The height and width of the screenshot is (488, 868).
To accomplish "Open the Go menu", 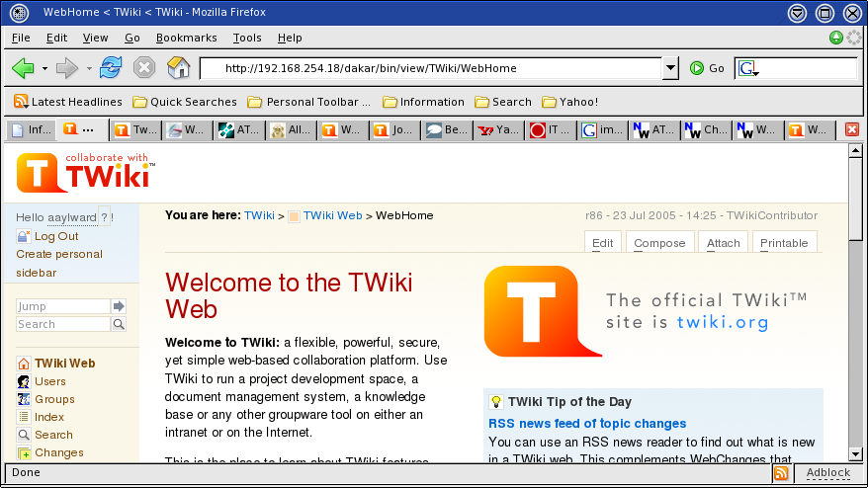I will (x=131, y=38).
